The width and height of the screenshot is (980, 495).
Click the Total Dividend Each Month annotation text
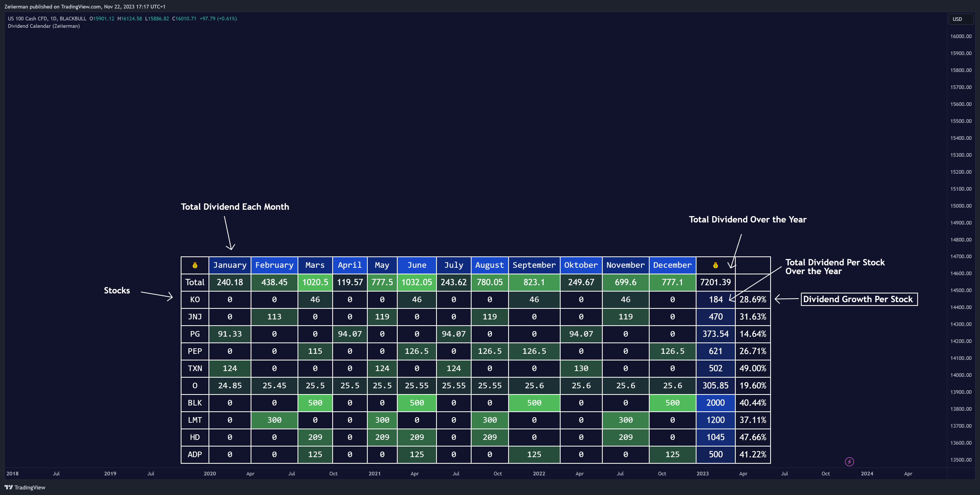(235, 207)
